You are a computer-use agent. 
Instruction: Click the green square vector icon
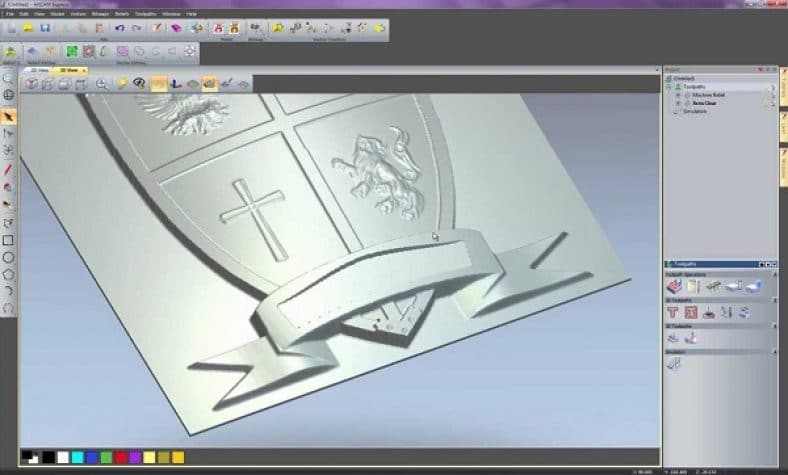[x=72, y=51]
